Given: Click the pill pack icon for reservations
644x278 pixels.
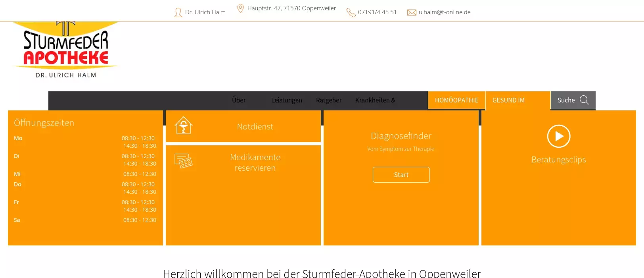Looking at the screenshot, I should point(184,161).
